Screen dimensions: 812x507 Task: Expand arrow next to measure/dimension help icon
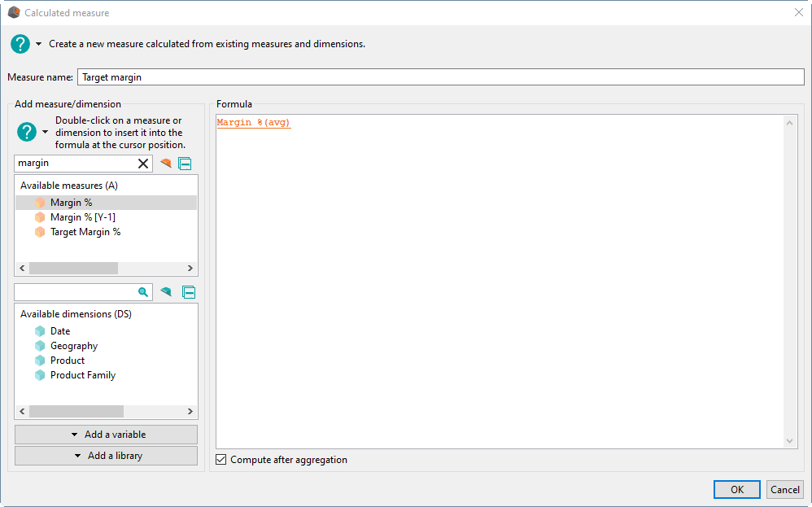(45, 132)
